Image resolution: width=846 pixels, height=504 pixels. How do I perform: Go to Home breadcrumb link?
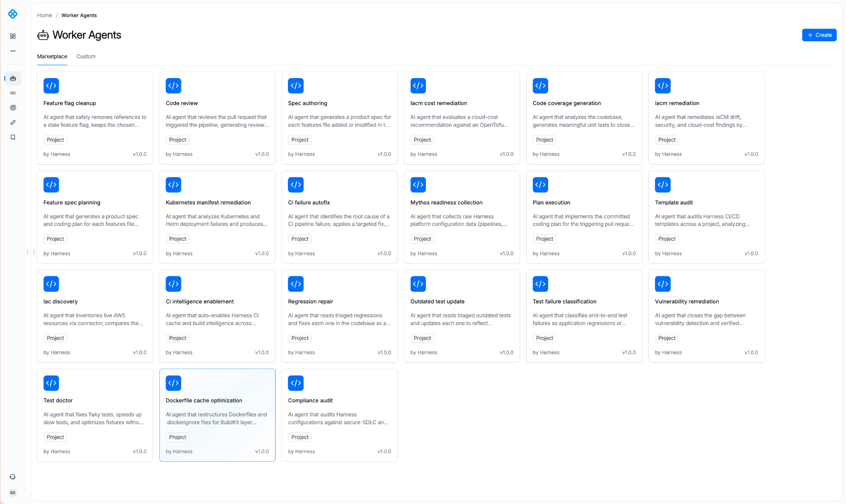coord(44,15)
